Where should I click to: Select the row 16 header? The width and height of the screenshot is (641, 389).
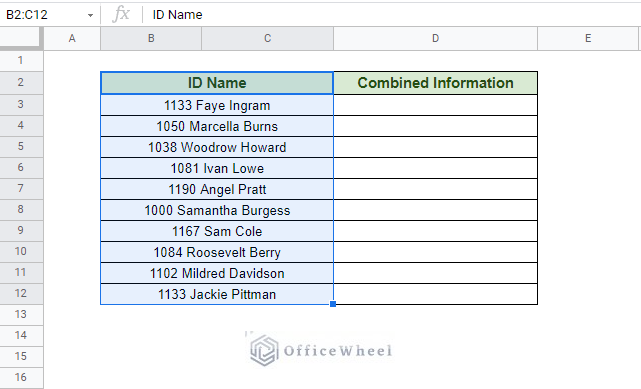21,377
